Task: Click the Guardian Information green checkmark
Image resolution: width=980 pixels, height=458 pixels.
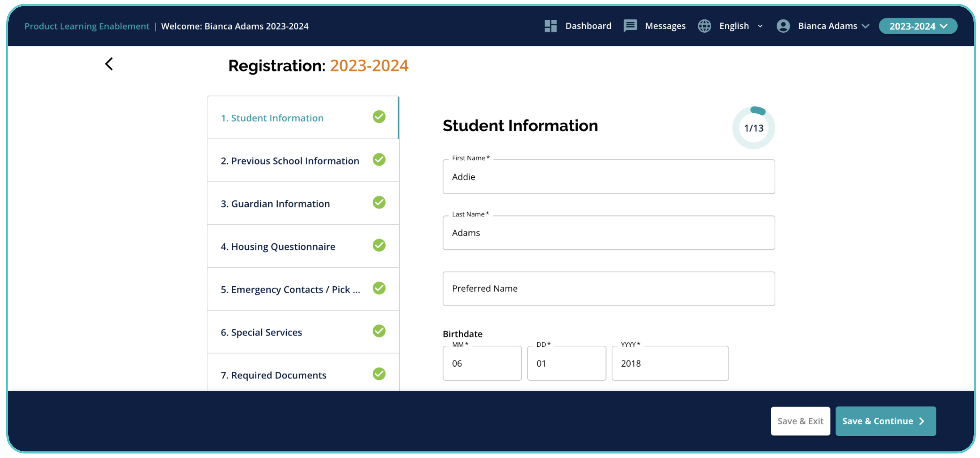Action: (x=379, y=203)
